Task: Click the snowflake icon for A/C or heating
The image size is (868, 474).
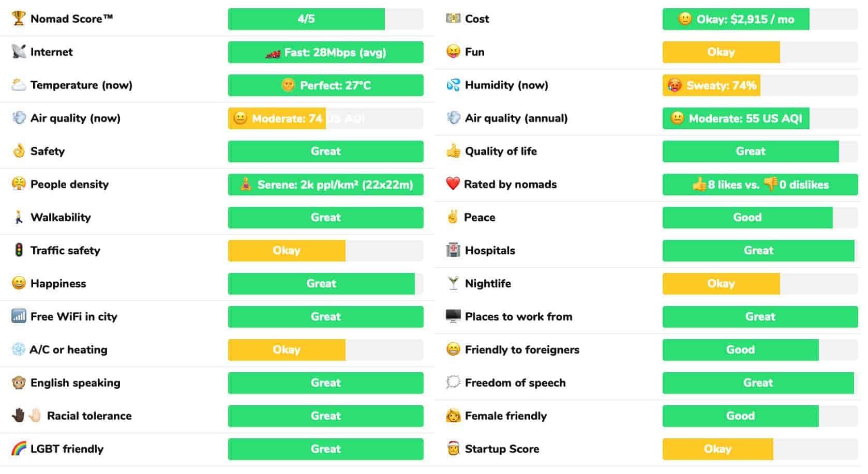Action: pos(19,349)
